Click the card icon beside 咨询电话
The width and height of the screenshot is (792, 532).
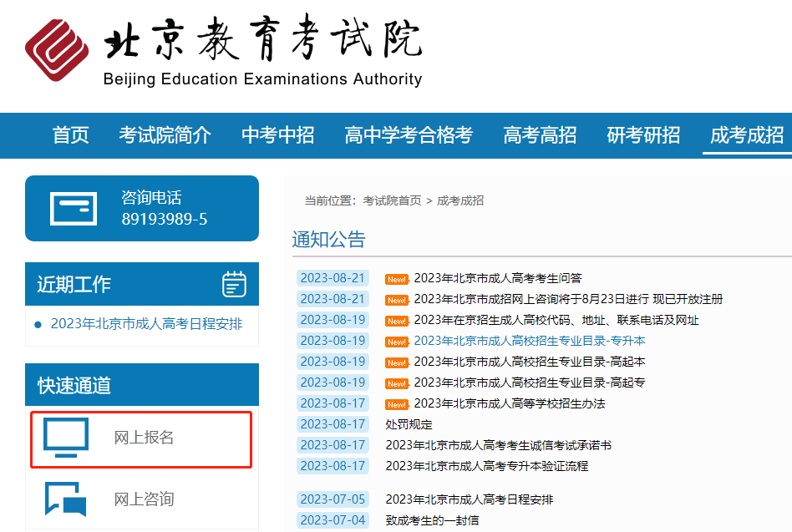[x=74, y=208]
